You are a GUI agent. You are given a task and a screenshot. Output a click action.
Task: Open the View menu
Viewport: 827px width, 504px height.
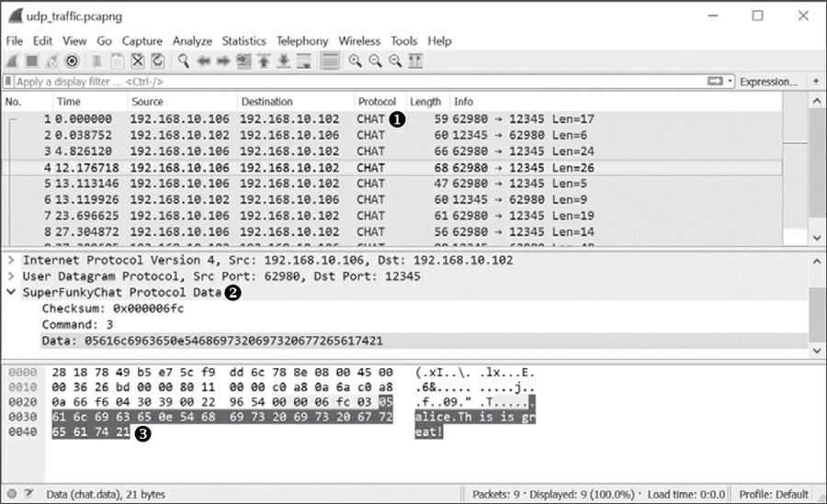point(74,41)
